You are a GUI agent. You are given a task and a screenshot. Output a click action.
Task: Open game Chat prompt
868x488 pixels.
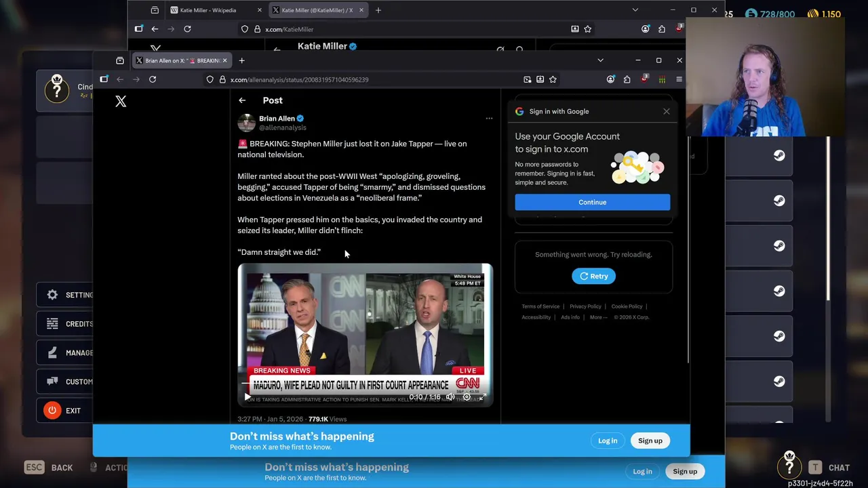pyautogui.click(x=829, y=468)
